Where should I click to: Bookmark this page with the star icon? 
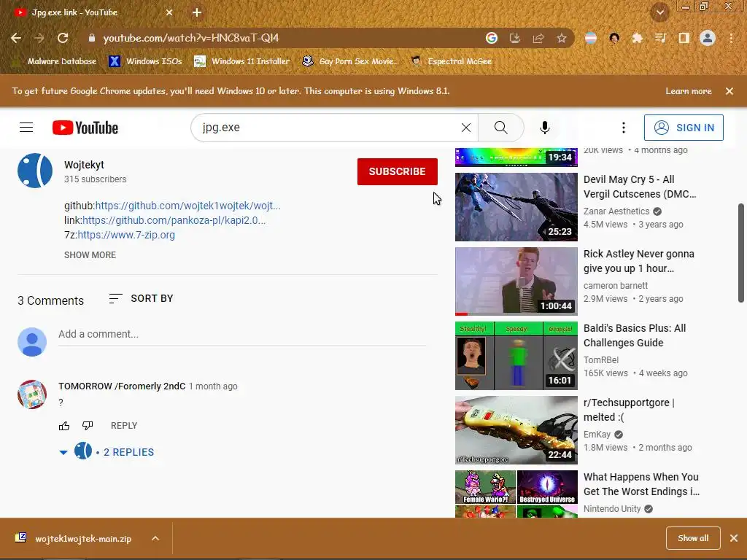click(562, 38)
